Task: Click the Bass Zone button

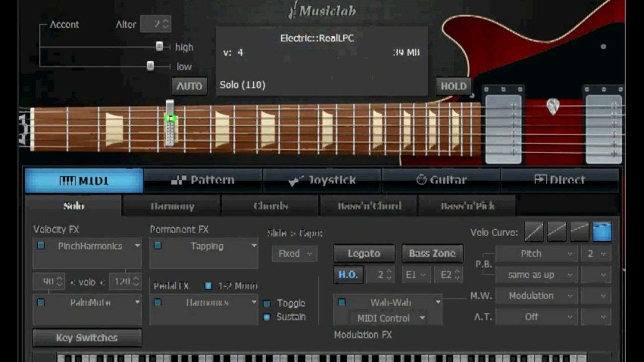Action: click(x=432, y=253)
